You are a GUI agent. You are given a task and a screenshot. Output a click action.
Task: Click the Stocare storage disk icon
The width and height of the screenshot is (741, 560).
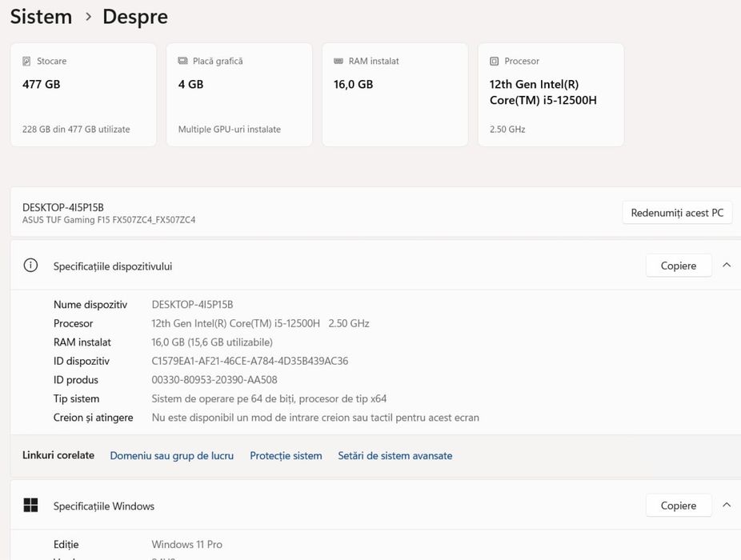click(x=26, y=61)
